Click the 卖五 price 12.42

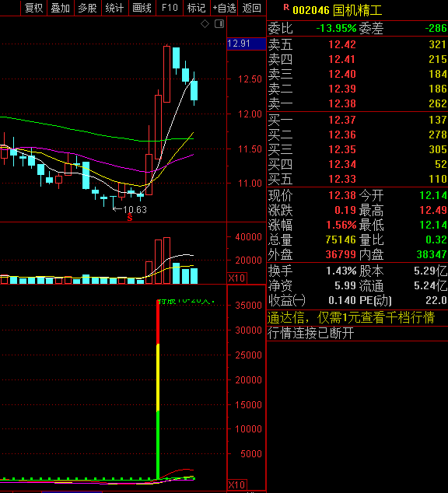pyautogui.click(x=342, y=44)
